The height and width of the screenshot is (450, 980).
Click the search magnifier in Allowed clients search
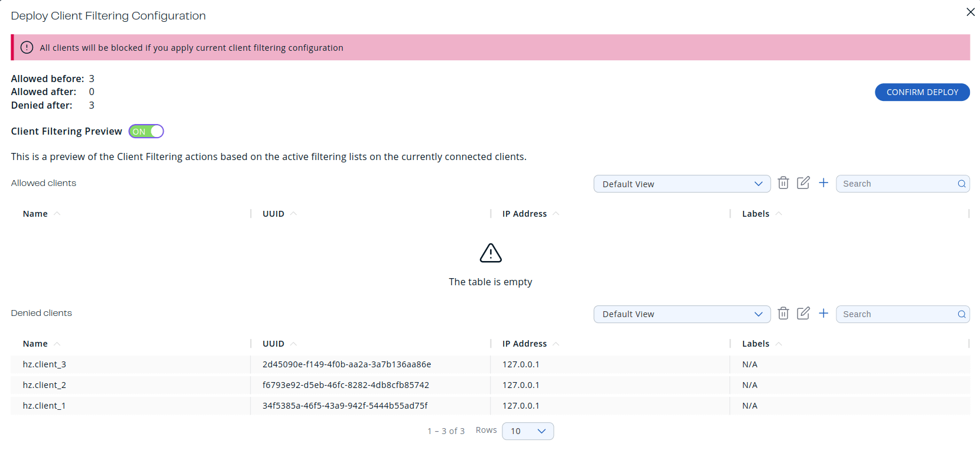[x=962, y=184]
